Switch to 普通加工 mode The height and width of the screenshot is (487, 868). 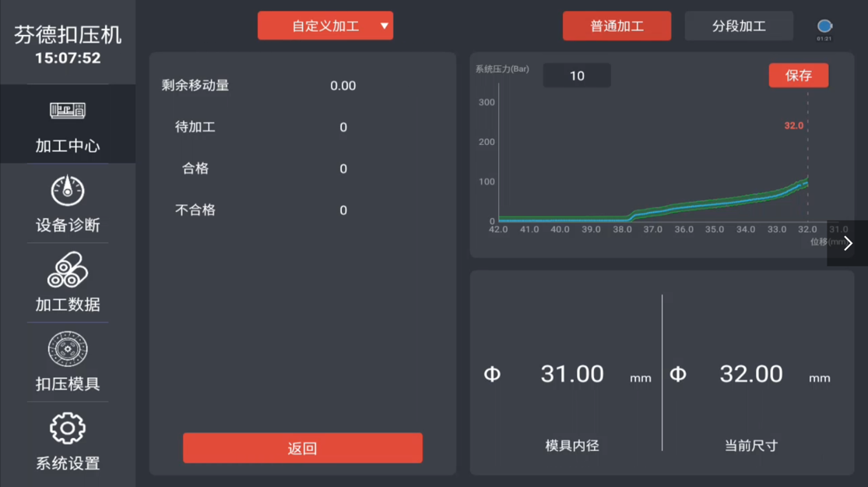pyautogui.click(x=617, y=26)
